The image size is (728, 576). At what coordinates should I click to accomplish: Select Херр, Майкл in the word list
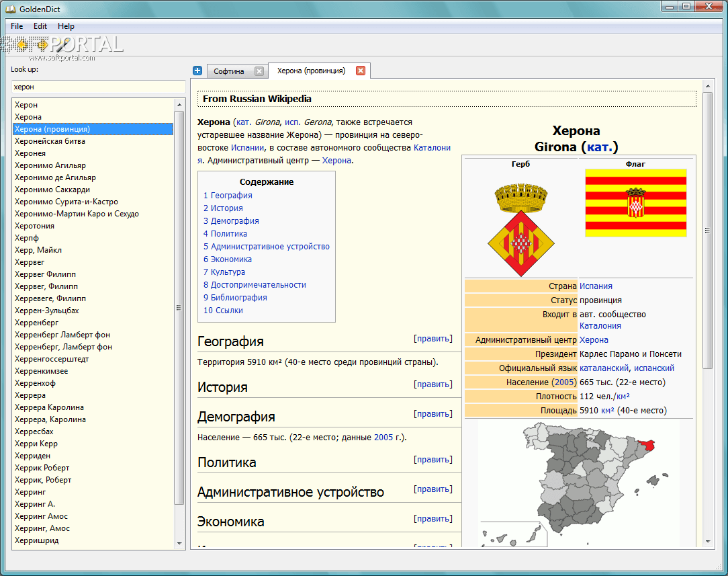(x=93, y=250)
